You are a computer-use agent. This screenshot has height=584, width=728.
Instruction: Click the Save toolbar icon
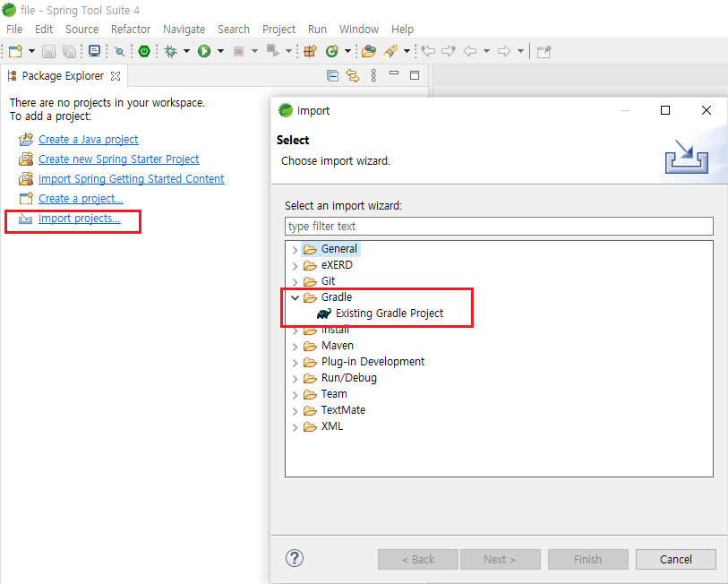click(48, 51)
